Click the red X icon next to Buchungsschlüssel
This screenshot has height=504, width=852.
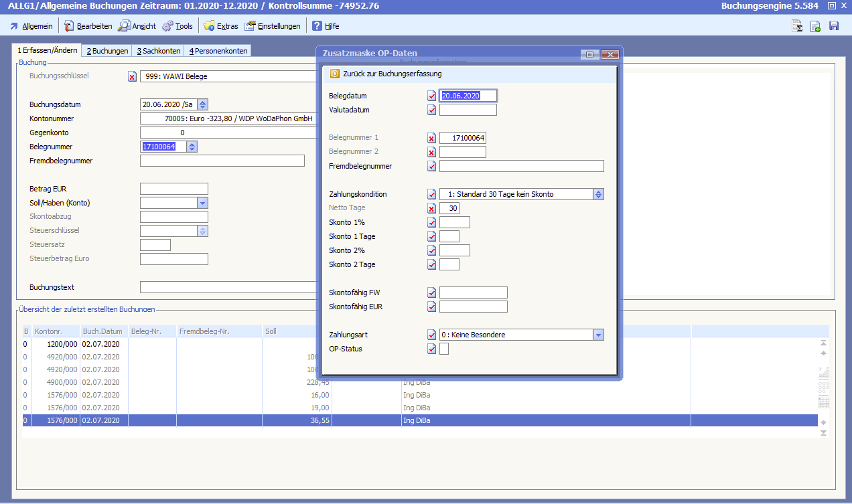tap(132, 76)
